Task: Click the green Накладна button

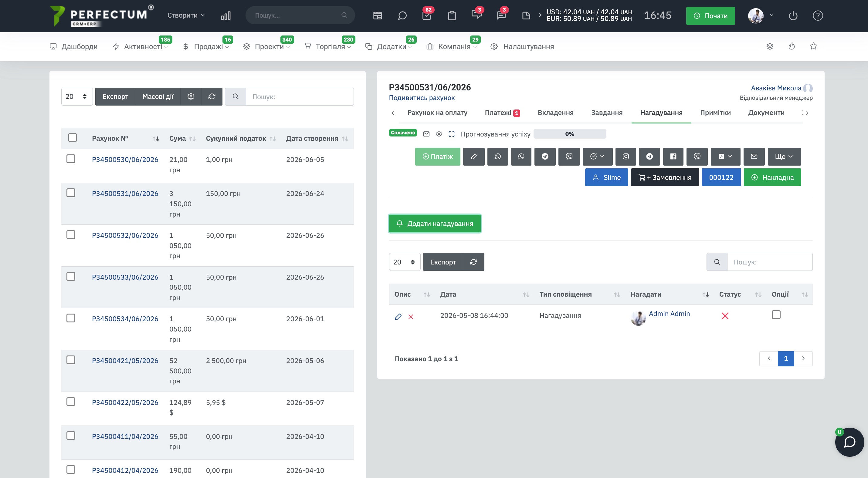Action: coord(772,177)
